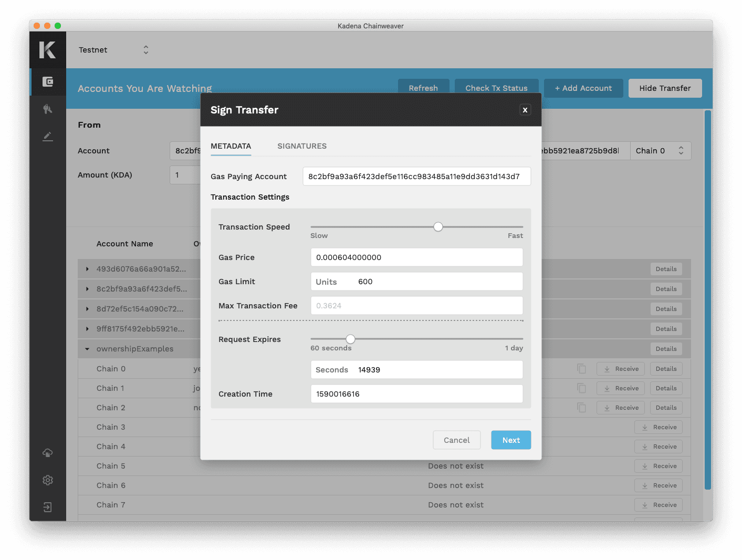Expand account 8c2bf9a93a6f423def5...
Image resolution: width=742 pixels, height=560 pixels.
click(87, 289)
